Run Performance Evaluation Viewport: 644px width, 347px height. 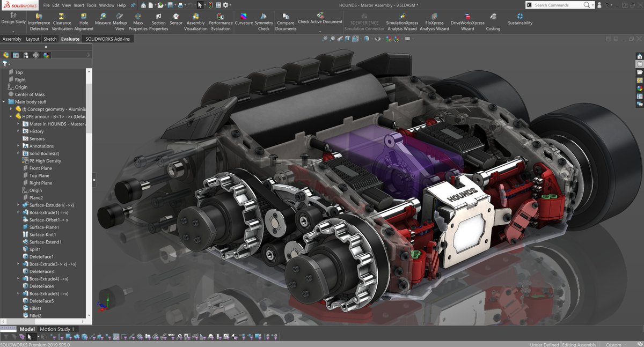(x=221, y=22)
